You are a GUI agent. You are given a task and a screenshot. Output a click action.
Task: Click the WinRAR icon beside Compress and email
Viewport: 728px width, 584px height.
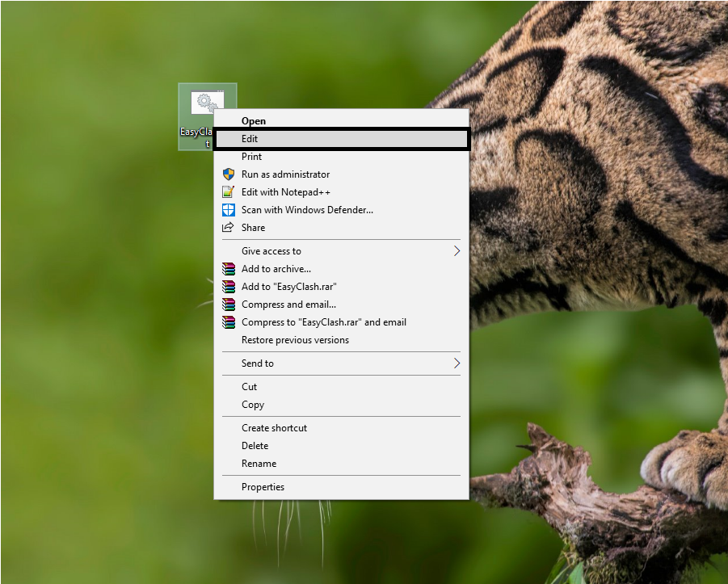click(229, 304)
